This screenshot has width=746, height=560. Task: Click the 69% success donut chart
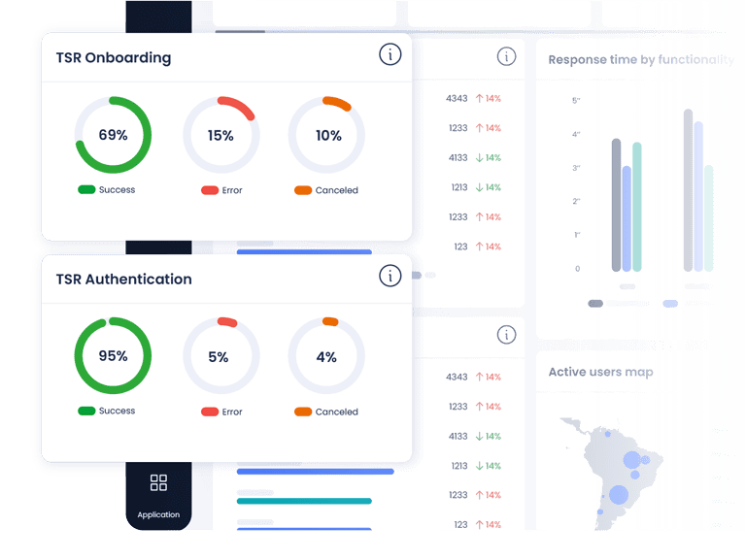[x=113, y=135]
